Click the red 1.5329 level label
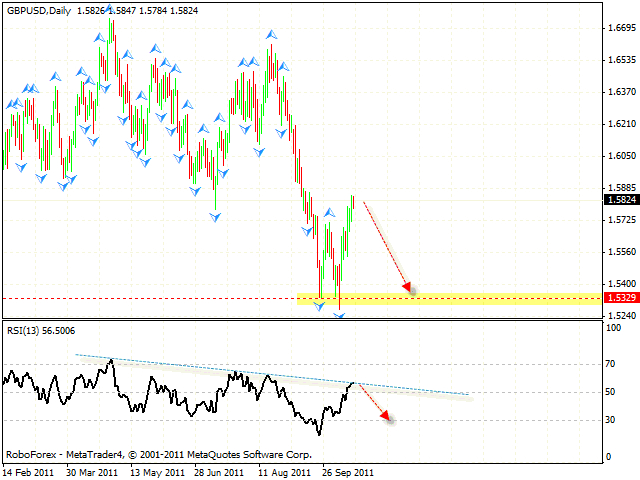Screen dimensions: 640x480 pos(621,298)
